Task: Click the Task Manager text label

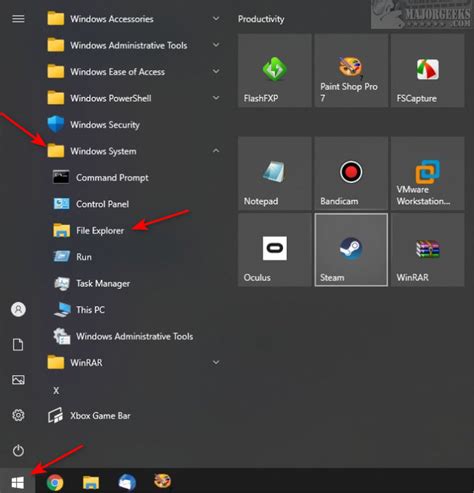Action: pos(103,284)
